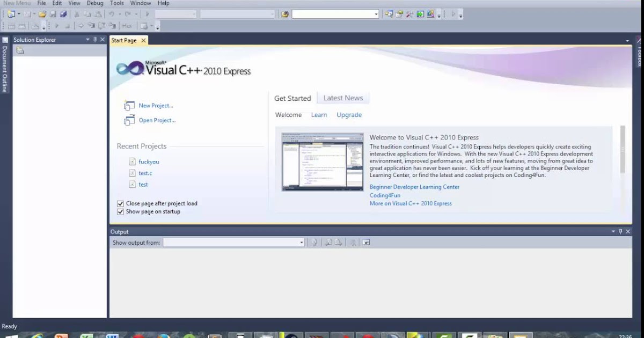Toggle Show page on startup checkbox
The width and height of the screenshot is (644, 338).
tap(120, 211)
